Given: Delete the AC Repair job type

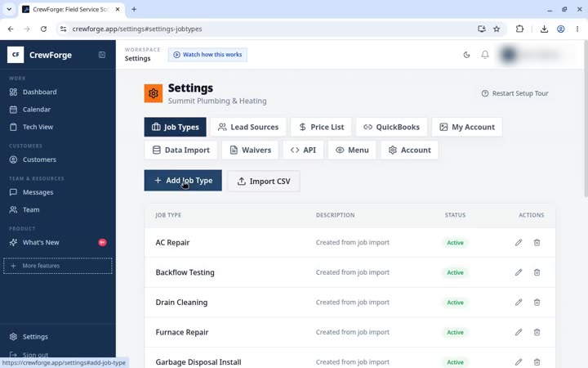Looking at the screenshot, I should tap(537, 243).
